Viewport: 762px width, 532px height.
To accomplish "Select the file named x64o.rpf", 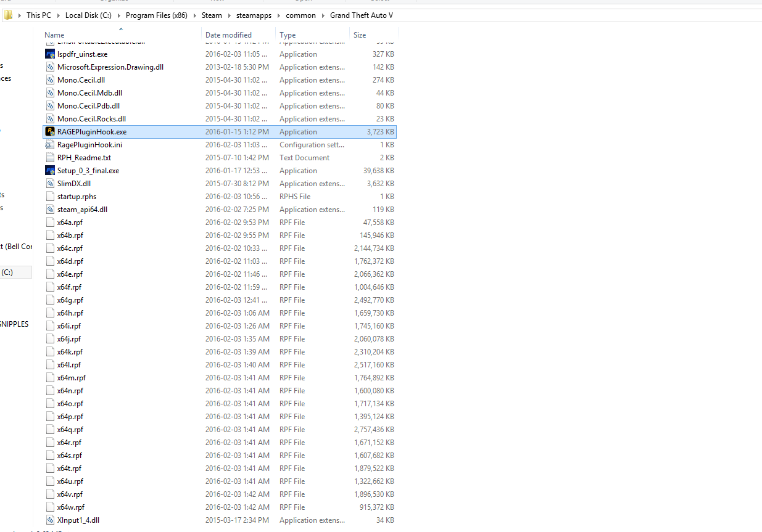I will tap(70, 404).
